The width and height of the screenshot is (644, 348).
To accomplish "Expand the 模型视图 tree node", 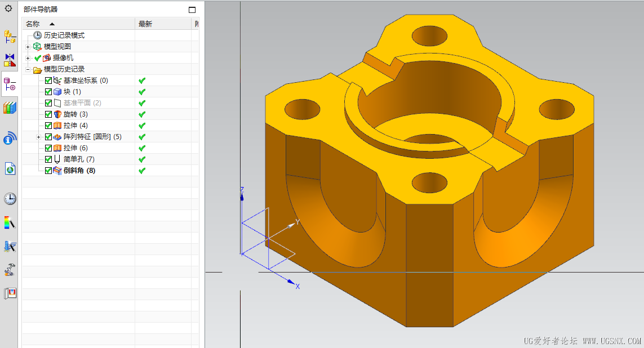I will tap(28, 47).
